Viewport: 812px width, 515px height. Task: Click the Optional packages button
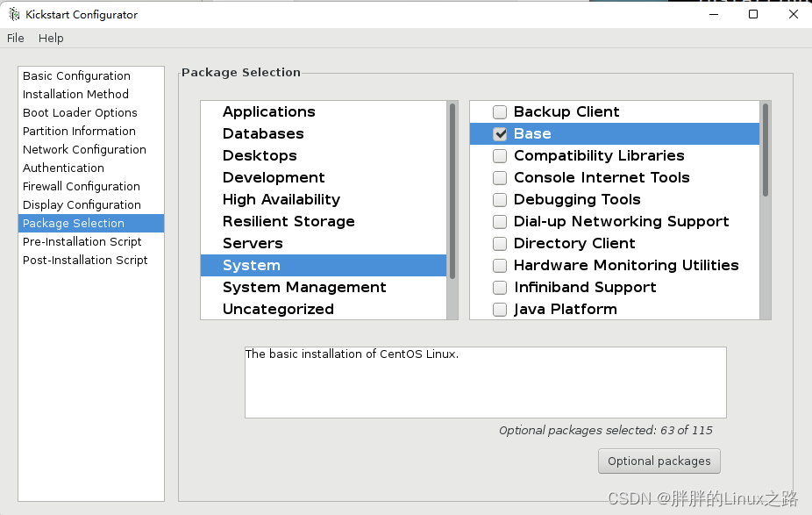point(659,461)
